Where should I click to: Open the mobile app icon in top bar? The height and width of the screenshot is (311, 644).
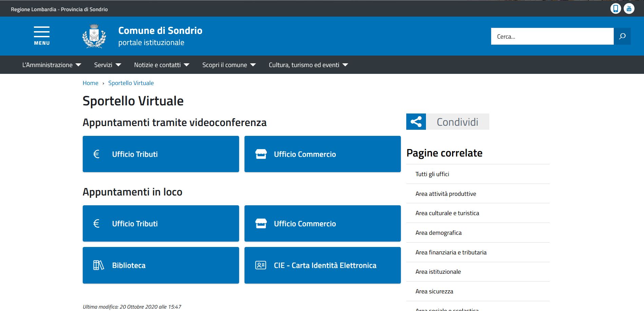click(x=616, y=8)
